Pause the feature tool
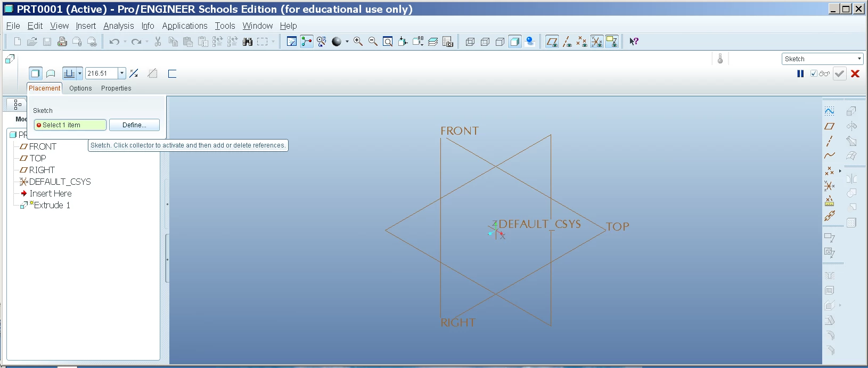The image size is (868, 368). (x=800, y=74)
